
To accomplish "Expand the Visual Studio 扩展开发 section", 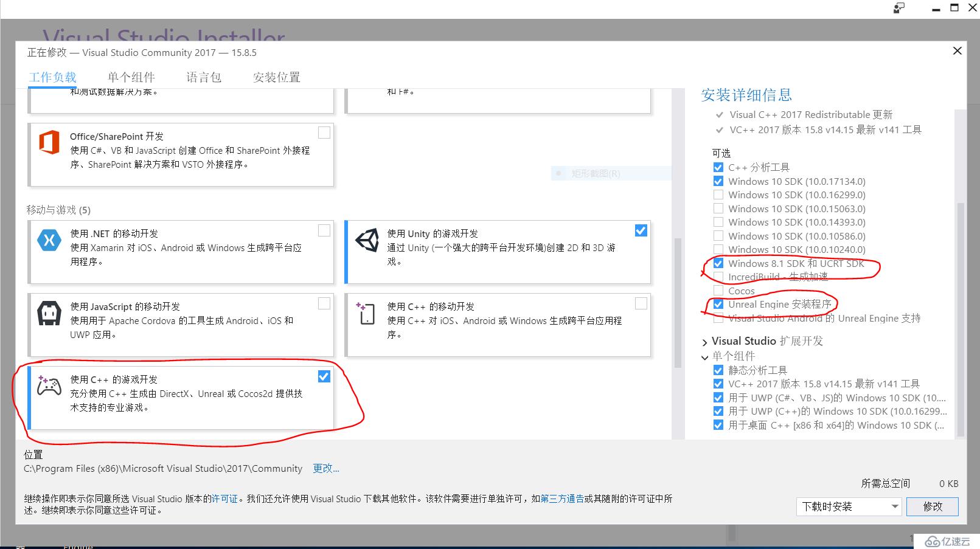I will point(705,342).
